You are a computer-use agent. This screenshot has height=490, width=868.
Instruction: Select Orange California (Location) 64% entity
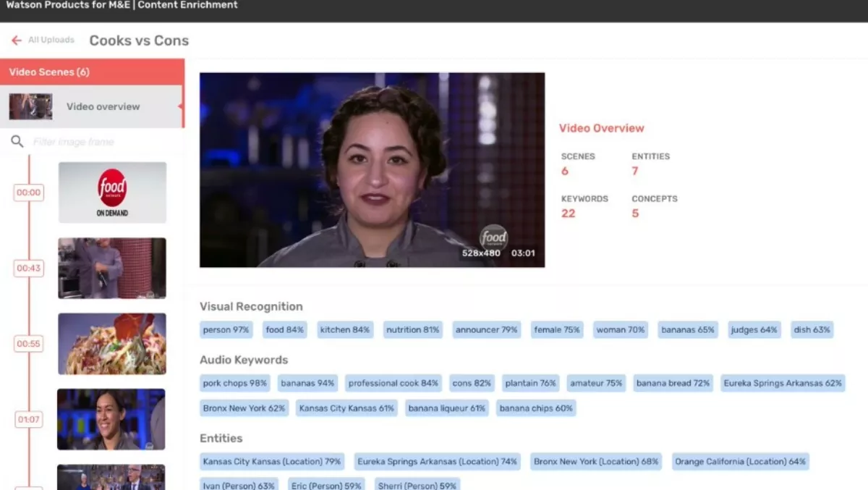pyautogui.click(x=740, y=462)
